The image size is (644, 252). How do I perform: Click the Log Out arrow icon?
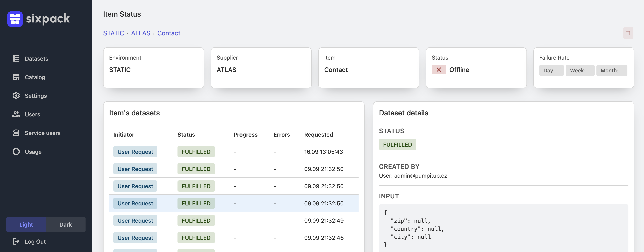tap(16, 241)
